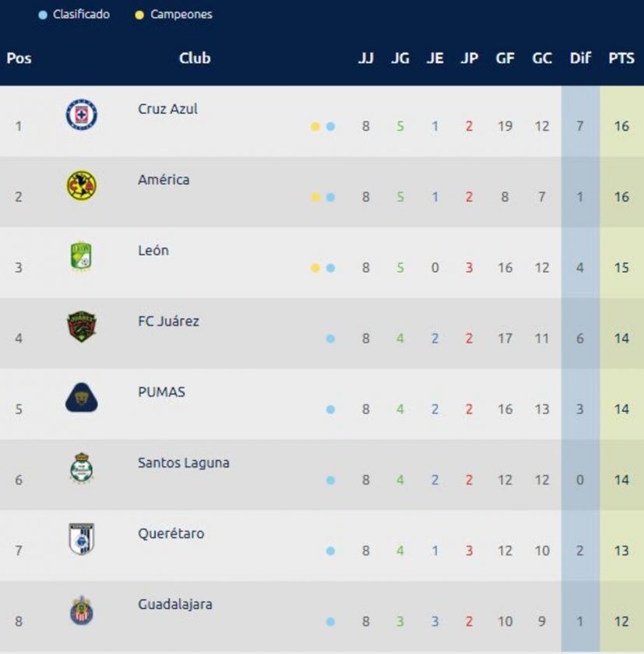Screen dimensions: 644x654
Task: Click the Club column header
Action: coord(195,58)
